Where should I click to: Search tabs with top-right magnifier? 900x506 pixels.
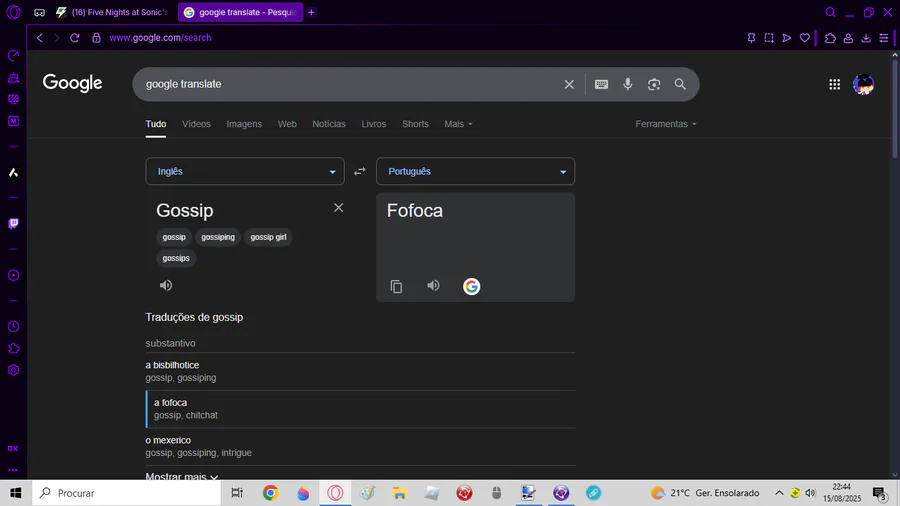point(830,12)
